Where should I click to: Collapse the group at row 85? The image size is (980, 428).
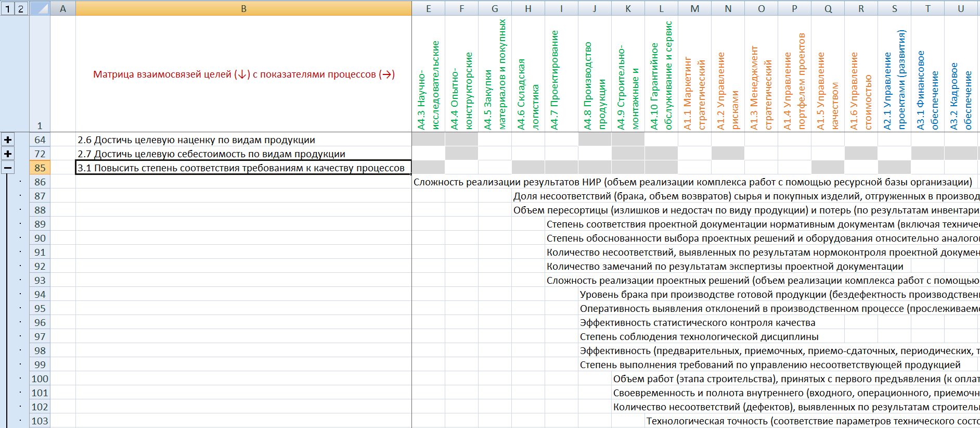pyautogui.click(x=8, y=168)
